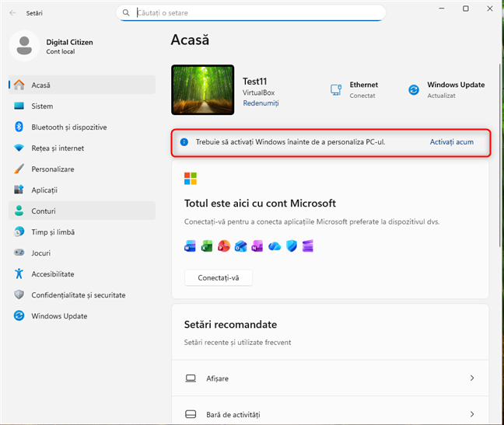This screenshot has height=425, width=504.
Task: Open the Aplicații section
Action: (82, 190)
